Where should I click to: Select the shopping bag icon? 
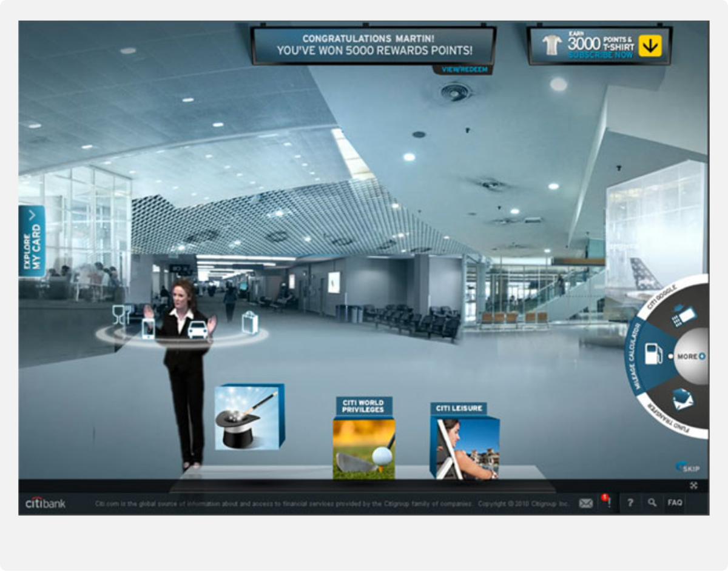[249, 322]
